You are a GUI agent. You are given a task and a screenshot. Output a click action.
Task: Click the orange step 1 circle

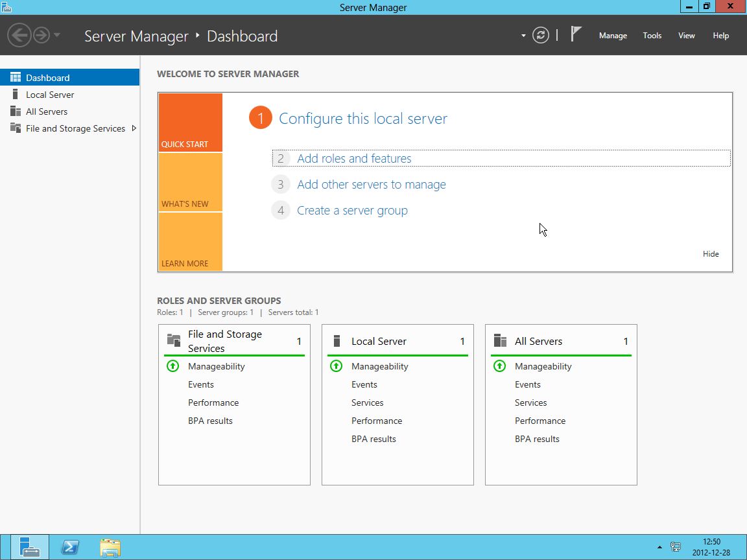coord(260,117)
